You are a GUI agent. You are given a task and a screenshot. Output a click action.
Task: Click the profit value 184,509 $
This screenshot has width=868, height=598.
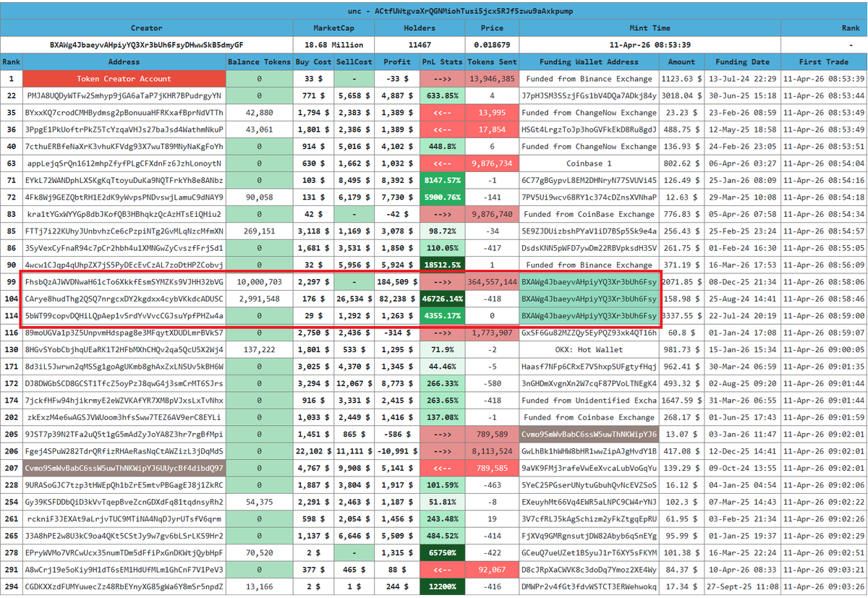tap(397, 282)
